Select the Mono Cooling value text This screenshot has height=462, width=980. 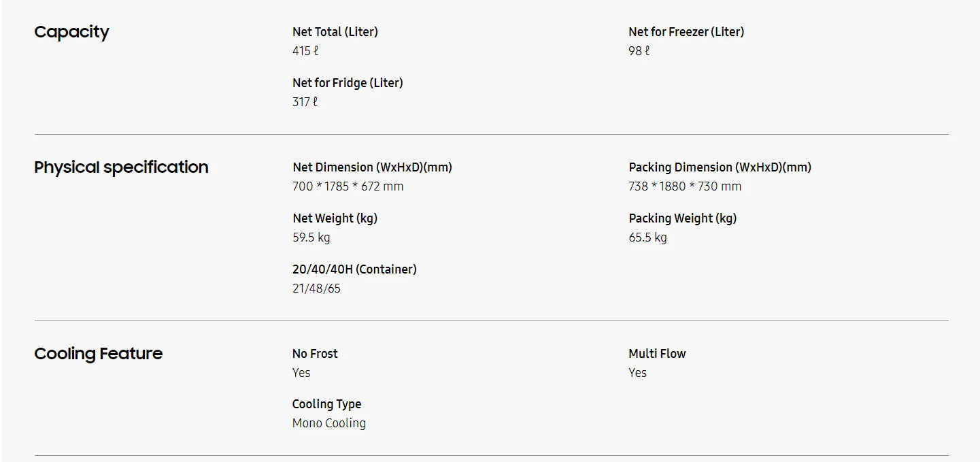[329, 423]
